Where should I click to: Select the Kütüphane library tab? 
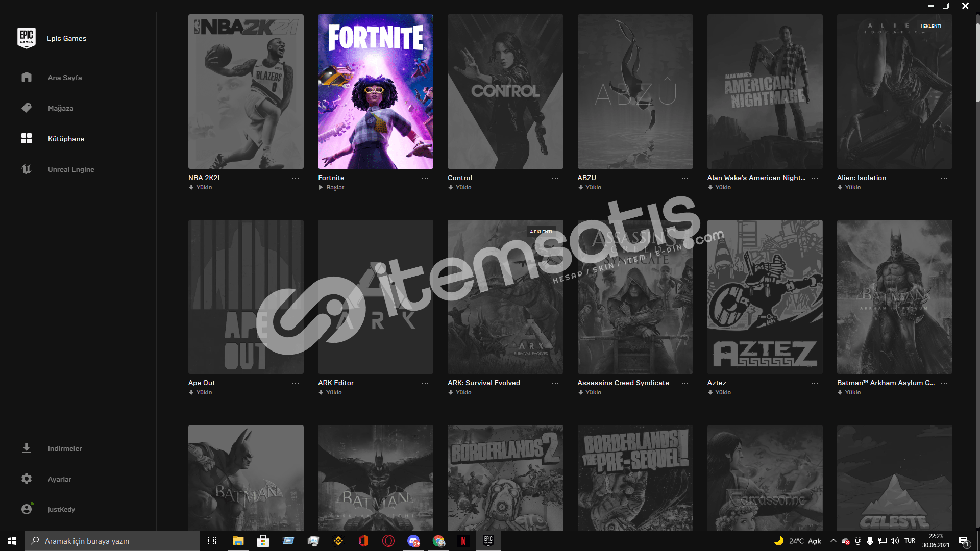click(x=66, y=139)
